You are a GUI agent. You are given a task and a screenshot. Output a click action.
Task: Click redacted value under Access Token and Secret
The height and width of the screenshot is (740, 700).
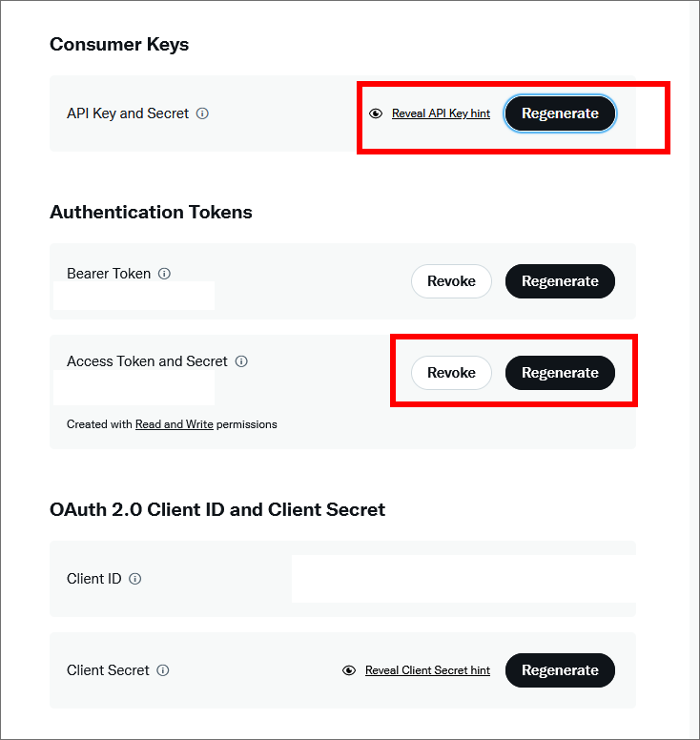click(x=134, y=387)
